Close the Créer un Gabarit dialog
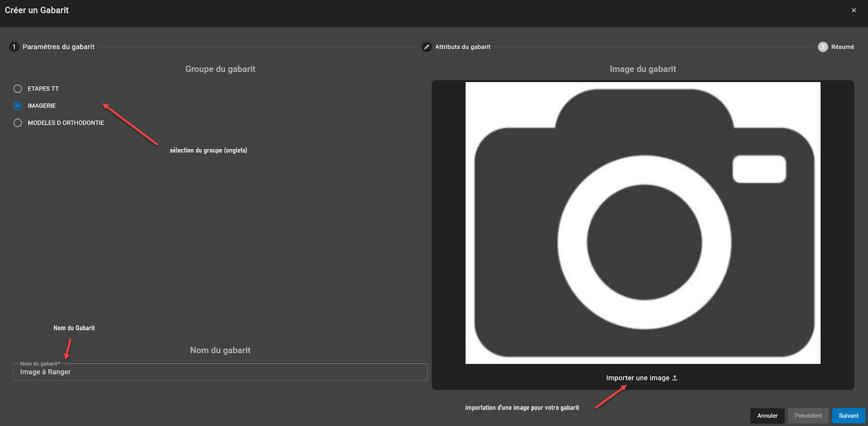This screenshot has height=426, width=868. pyautogui.click(x=853, y=10)
